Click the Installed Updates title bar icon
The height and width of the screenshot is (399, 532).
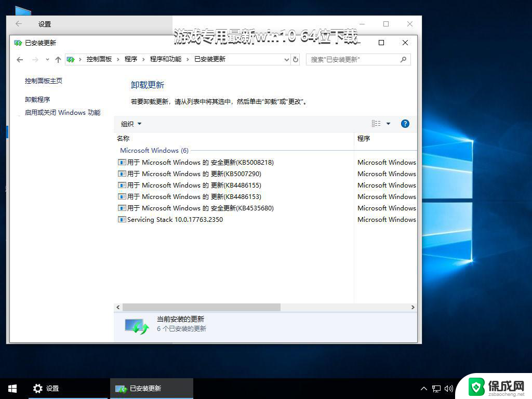point(18,43)
